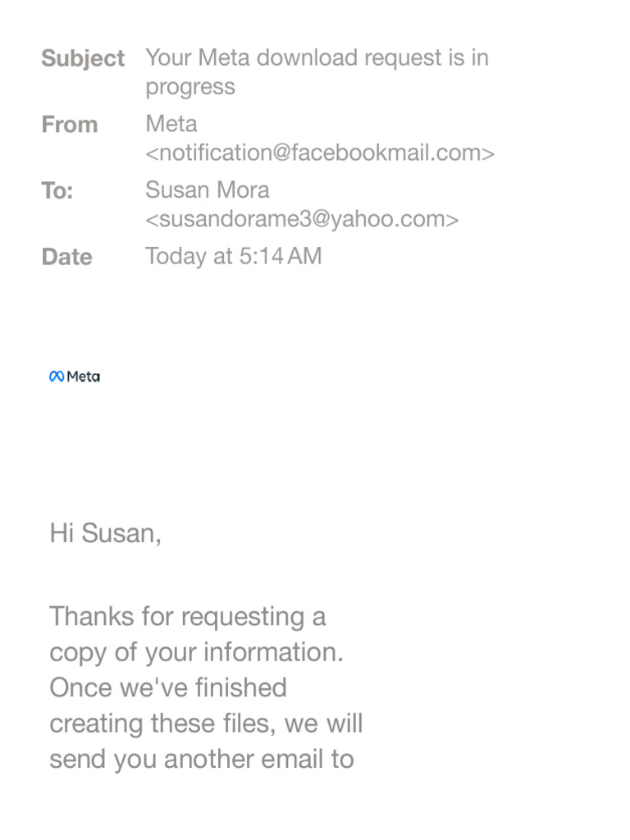This screenshot has width=630, height=840.
Task: Click the timestamp Today at 5:14 AM
Action: point(234,257)
